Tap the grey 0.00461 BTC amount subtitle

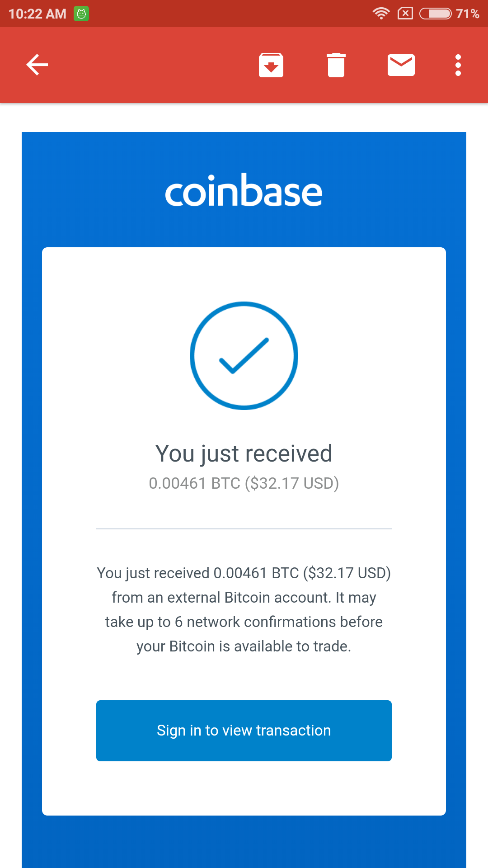click(x=244, y=483)
